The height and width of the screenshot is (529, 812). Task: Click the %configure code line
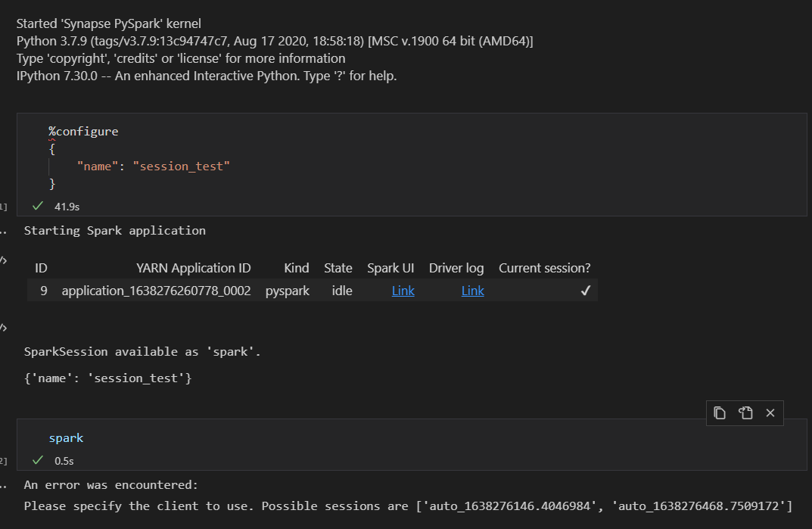pyautogui.click(x=83, y=132)
